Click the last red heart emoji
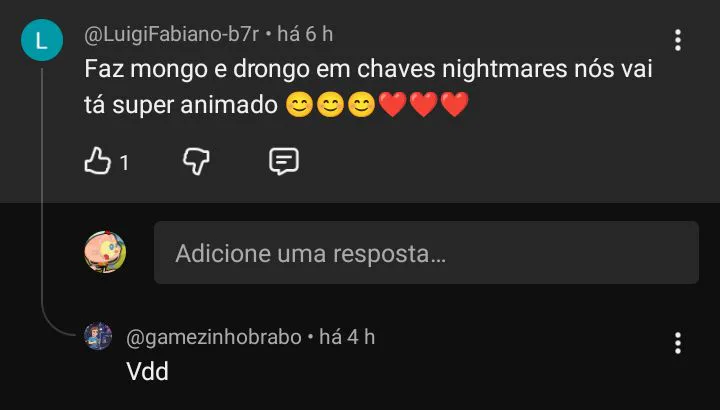Image resolution: width=720 pixels, height=410 pixels. (x=454, y=105)
